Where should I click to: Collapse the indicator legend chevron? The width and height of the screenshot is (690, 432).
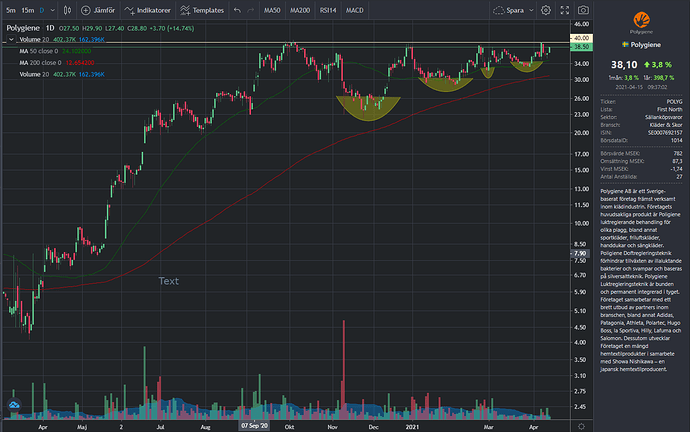(x=11, y=40)
